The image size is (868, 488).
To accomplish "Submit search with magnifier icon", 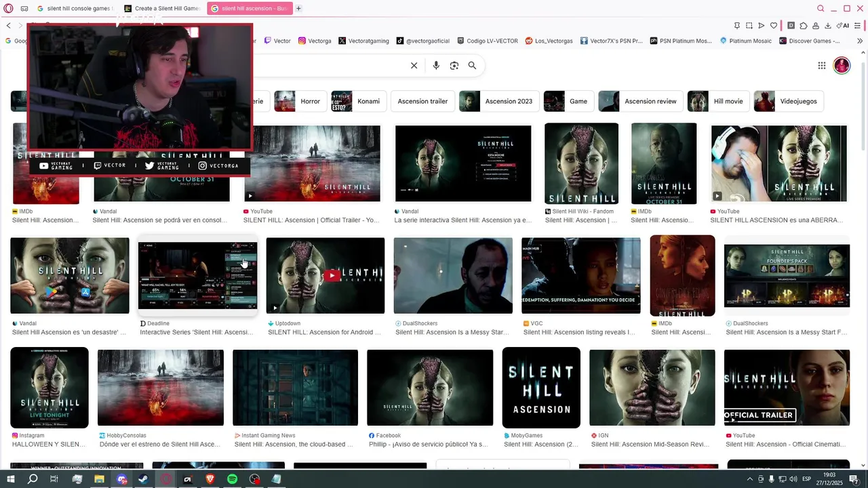I will (x=472, y=66).
